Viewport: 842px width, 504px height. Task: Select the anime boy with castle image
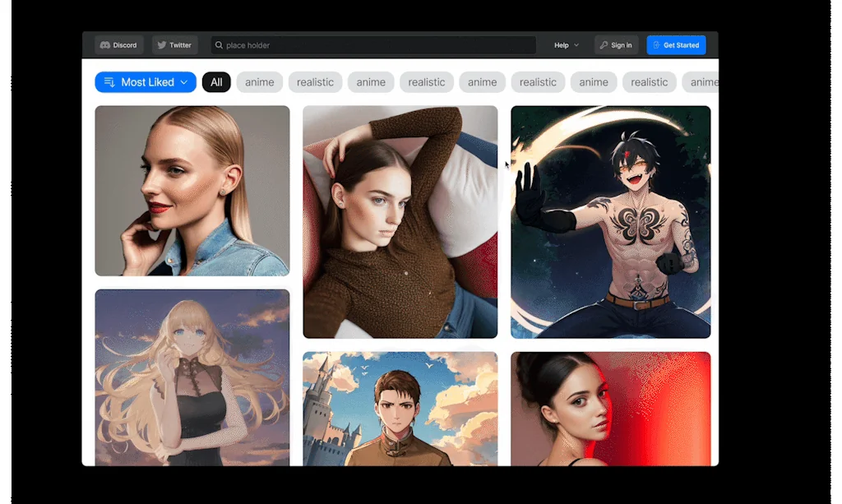400,409
